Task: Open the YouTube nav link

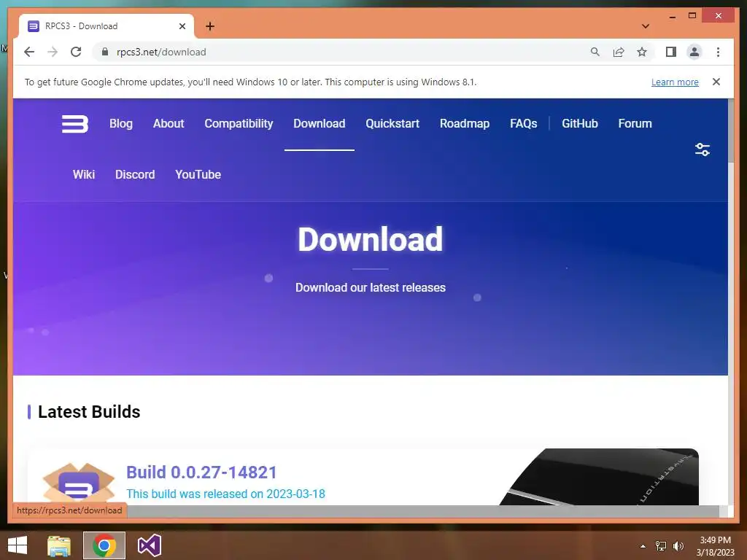Action: coord(198,175)
